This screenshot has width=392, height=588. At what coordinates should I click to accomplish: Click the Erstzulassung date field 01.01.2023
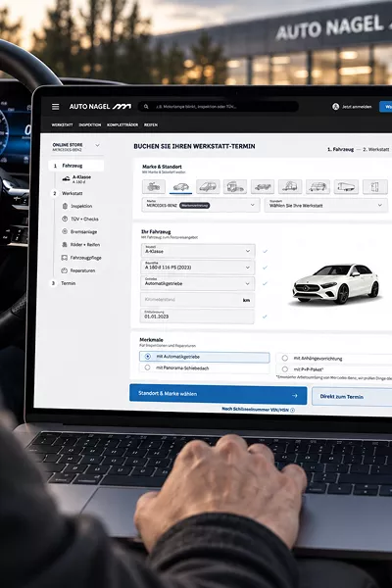[x=197, y=317]
